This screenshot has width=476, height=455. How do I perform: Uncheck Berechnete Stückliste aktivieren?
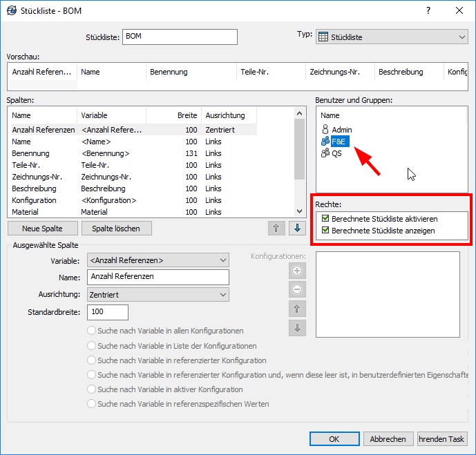[x=325, y=219]
